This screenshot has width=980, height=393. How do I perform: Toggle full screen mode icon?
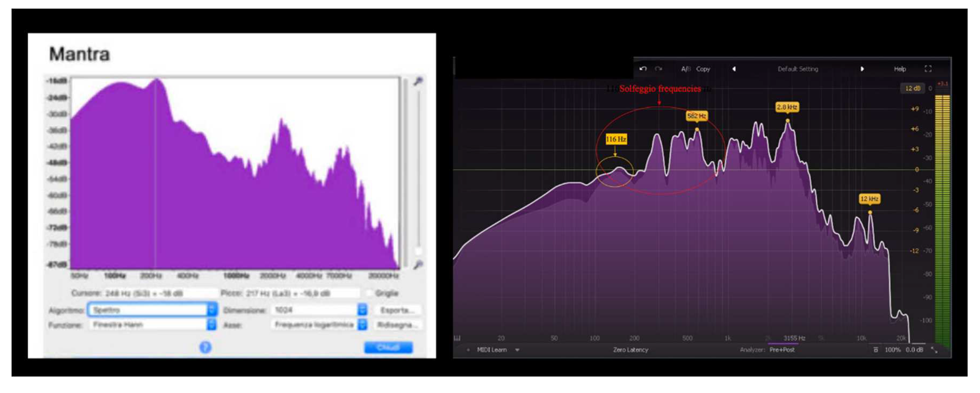[928, 69]
